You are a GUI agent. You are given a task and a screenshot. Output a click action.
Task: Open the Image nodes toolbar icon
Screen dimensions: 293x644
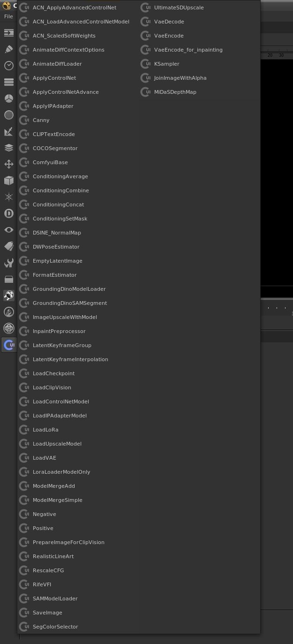point(8,33)
